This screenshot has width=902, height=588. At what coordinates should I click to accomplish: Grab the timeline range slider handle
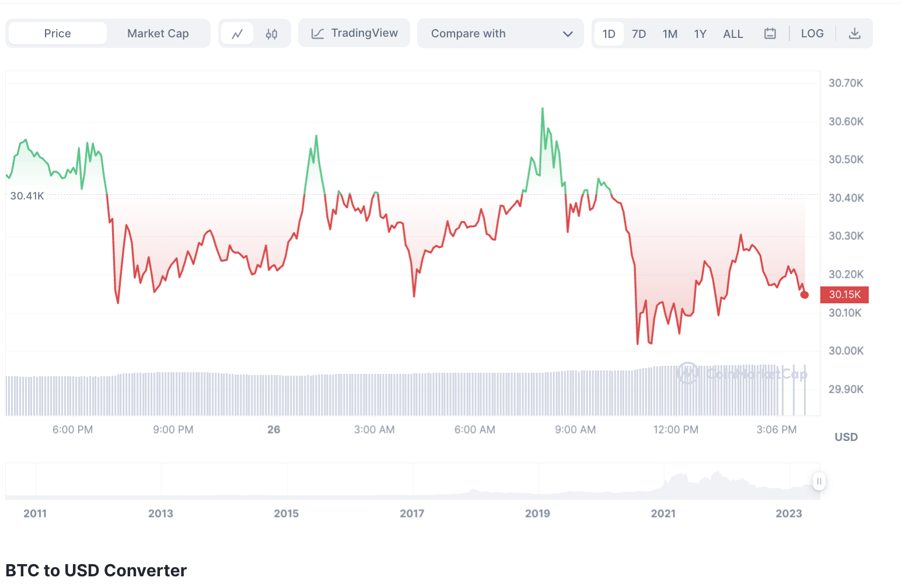point(819,481)
